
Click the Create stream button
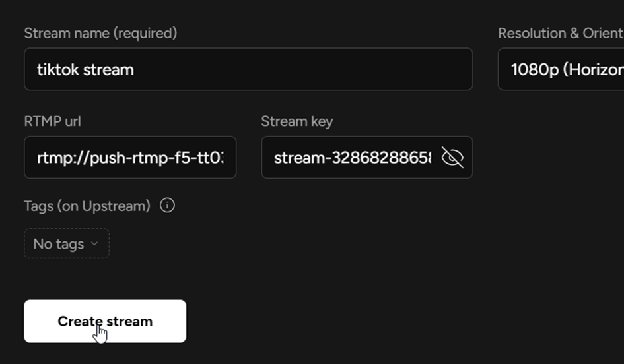[105, 321]
